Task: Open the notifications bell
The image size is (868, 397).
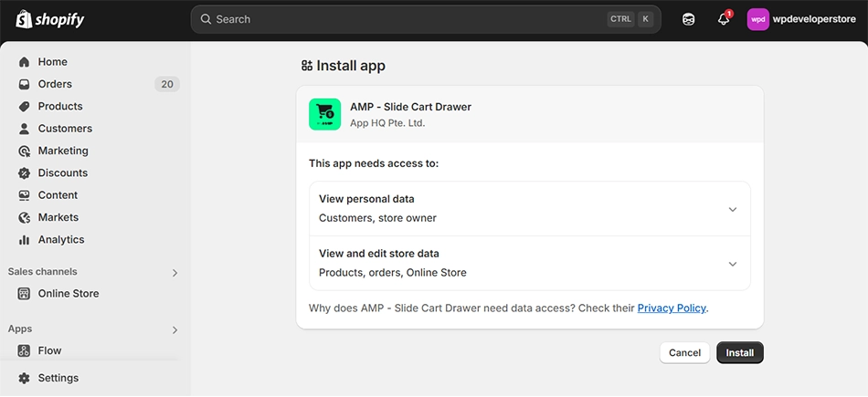Action: pyautogui.click(x=724, y=19)
